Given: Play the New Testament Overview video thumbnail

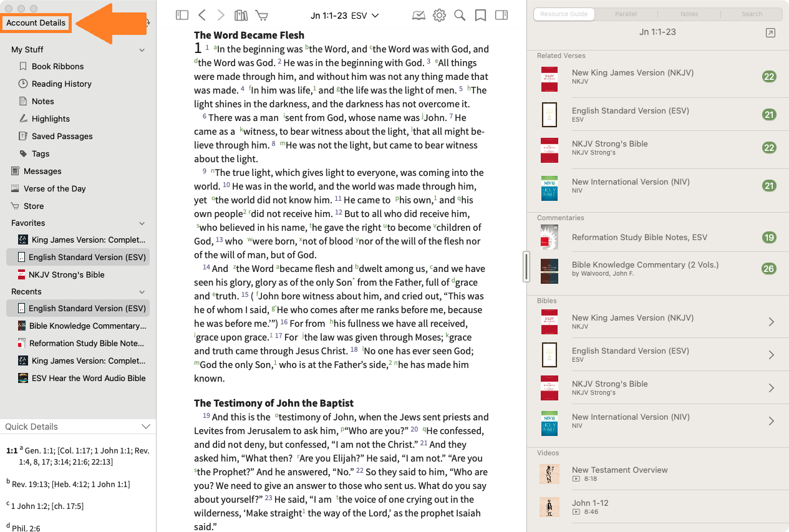Looking at the screenshot, I should pyautogui.click(x=549, y=474).
